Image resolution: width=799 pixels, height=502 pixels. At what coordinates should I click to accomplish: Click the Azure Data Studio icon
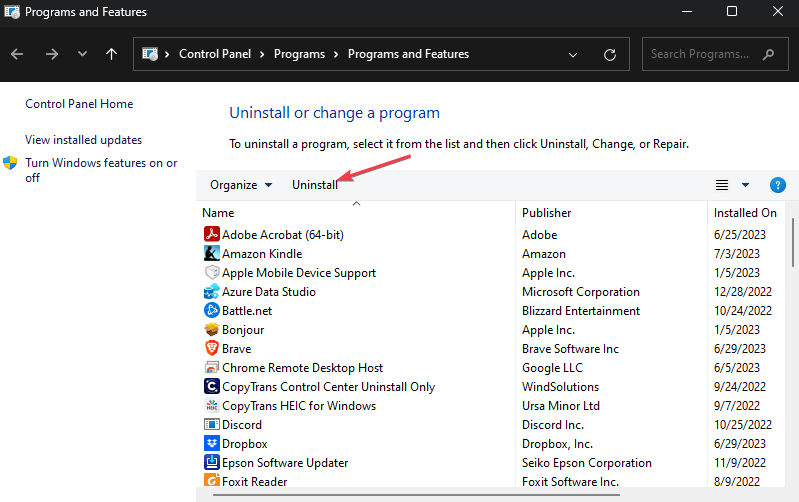pos(211,292)
